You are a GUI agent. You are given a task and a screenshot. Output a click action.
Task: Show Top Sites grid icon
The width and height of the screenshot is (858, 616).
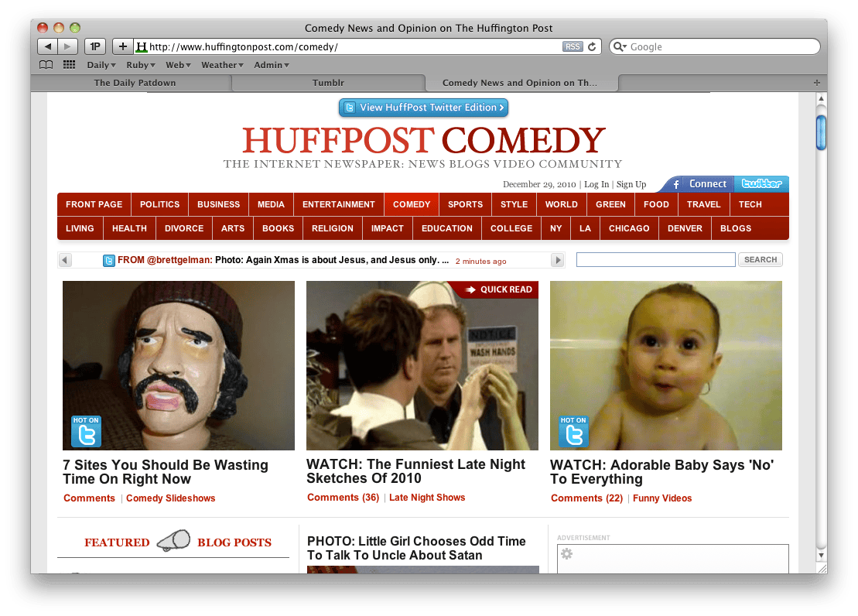(69, 64)
